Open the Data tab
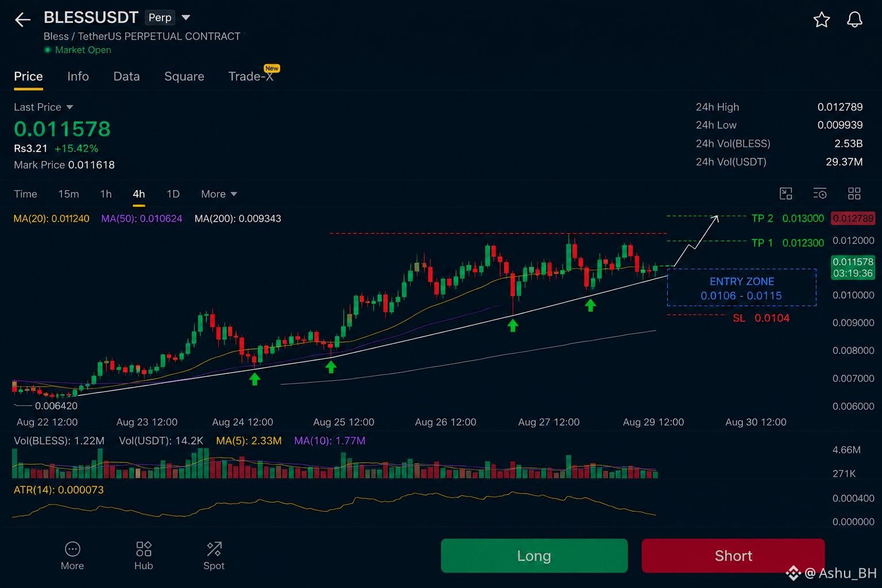This screenshot has width=882, height=588. [x=126, y=76]
